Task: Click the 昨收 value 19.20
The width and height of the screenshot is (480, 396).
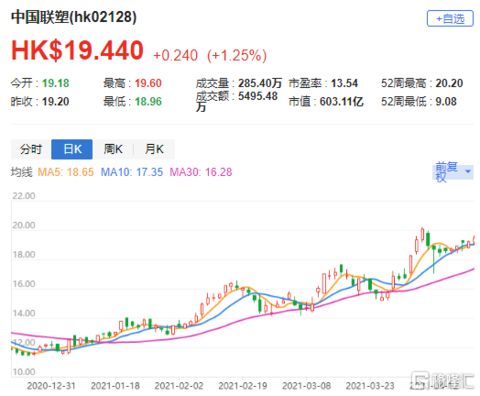Action: pos(56,101)
